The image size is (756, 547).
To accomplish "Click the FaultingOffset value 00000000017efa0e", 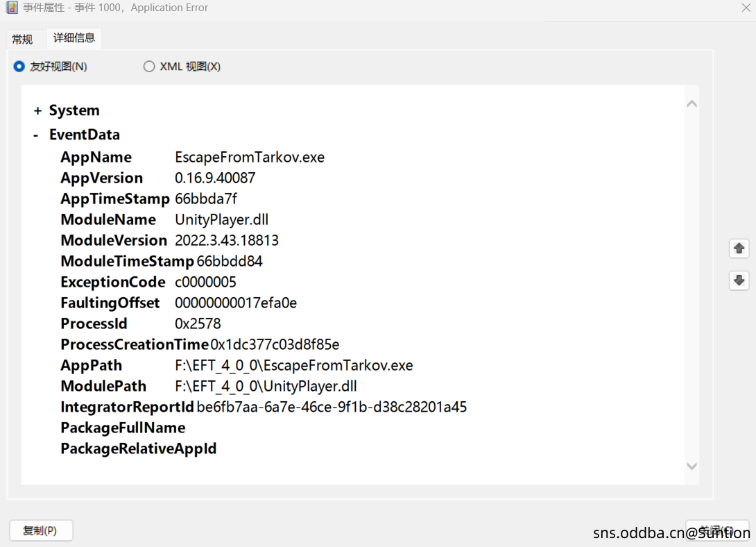I will click(236, 303).
